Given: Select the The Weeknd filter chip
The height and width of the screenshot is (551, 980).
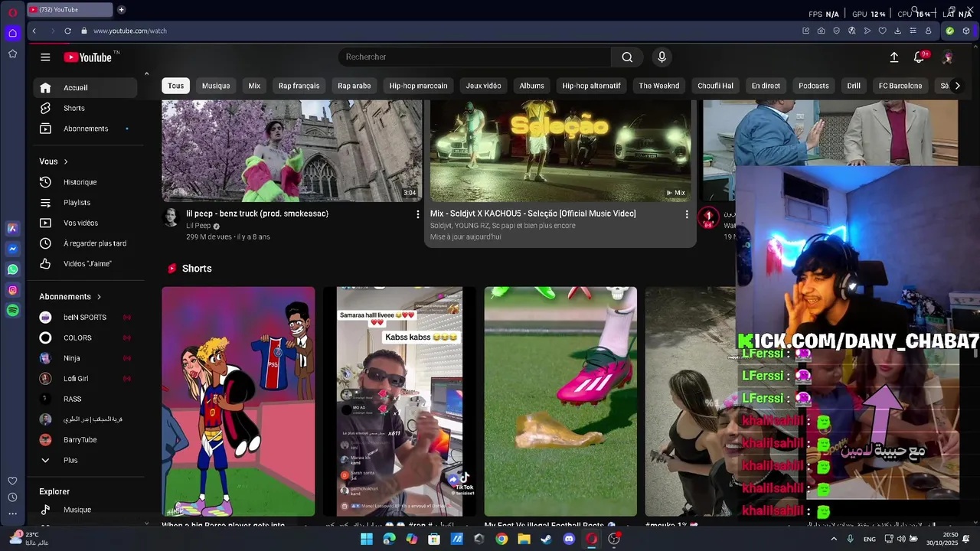Looking at the screenshot, I should (x=659, y=86).
